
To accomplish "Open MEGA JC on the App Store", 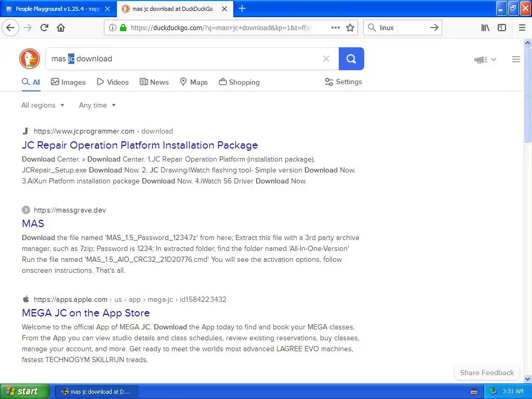I will pyautogui.click(x=86, y=313).
